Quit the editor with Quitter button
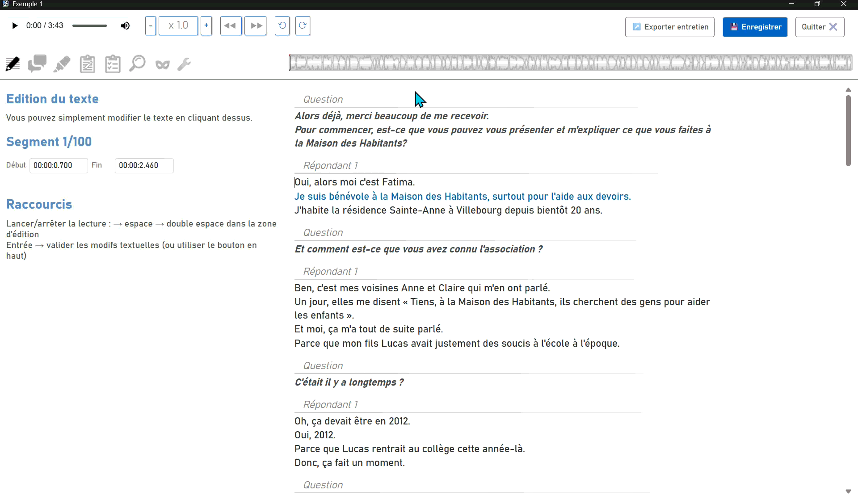This screenshot has height=504, width=858. coord(820,27)
